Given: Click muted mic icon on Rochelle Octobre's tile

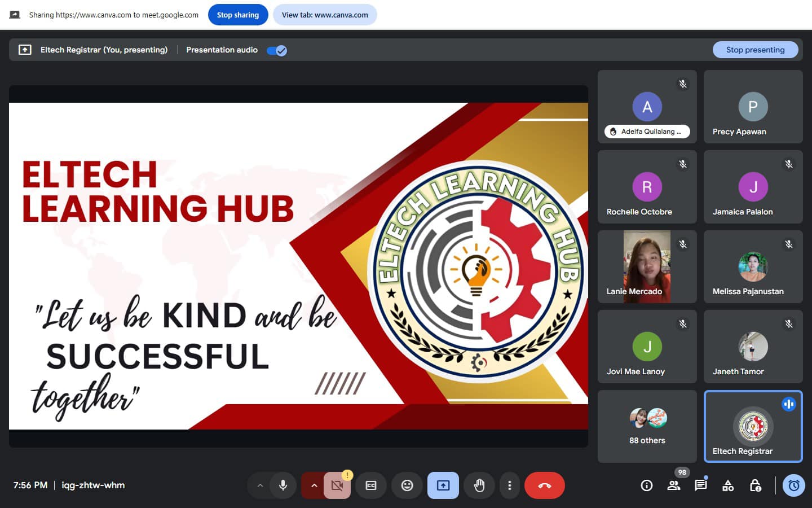Looking at the screenshot, I should coord(683,164).
